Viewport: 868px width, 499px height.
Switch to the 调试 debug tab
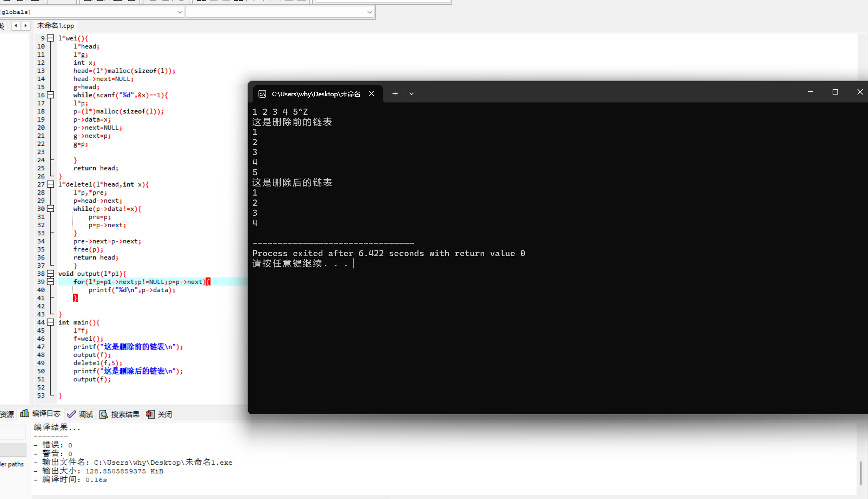click(x=81, y=414)
